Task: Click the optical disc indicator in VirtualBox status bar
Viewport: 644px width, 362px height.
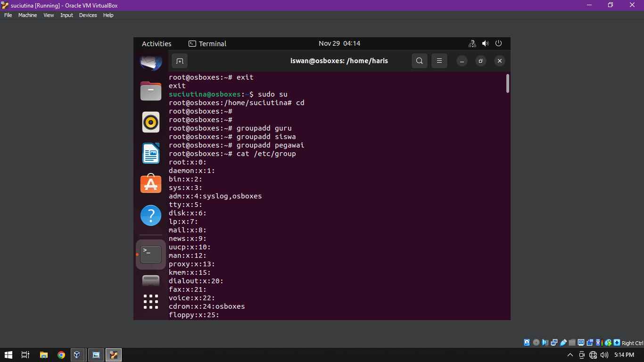Action: click(x=536, y=343)
